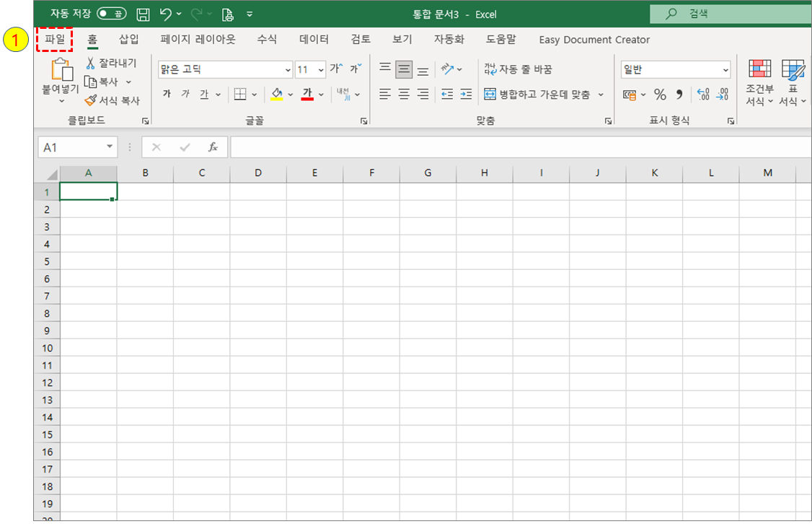Click the accounting number format icon
Viewport: 812px width, 524px height.
point(630,95)
